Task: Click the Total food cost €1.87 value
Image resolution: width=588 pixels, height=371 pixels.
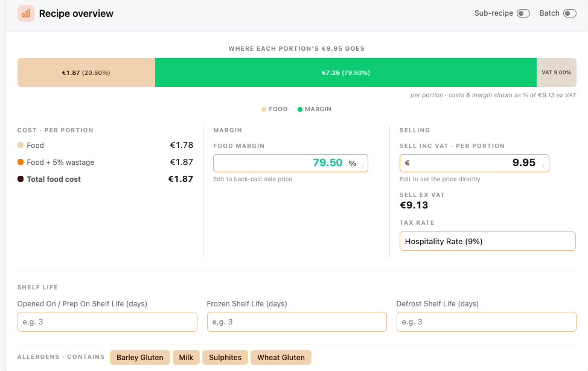Action: coord(181,179)
